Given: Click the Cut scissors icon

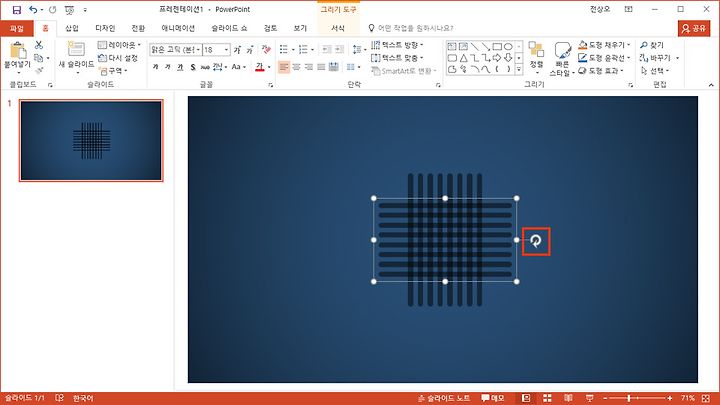Looking at the screenshot, I should coord(39,45).
